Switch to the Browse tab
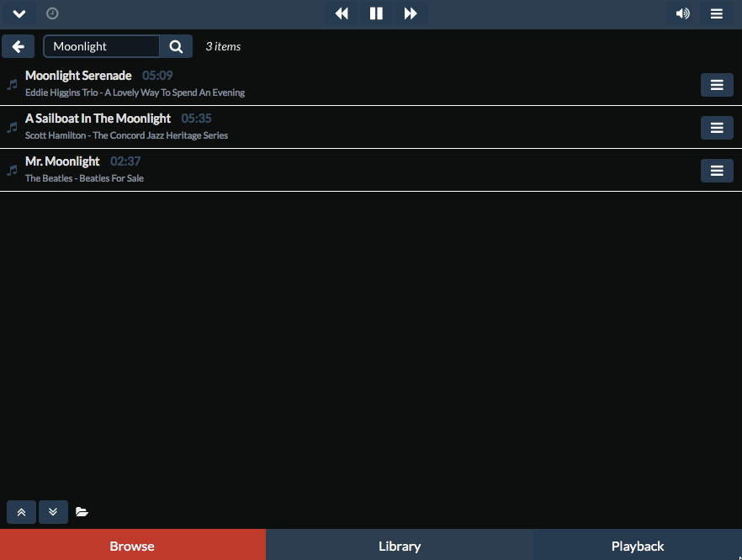Viewport: 742px width, 560px height. click(133, 546)
